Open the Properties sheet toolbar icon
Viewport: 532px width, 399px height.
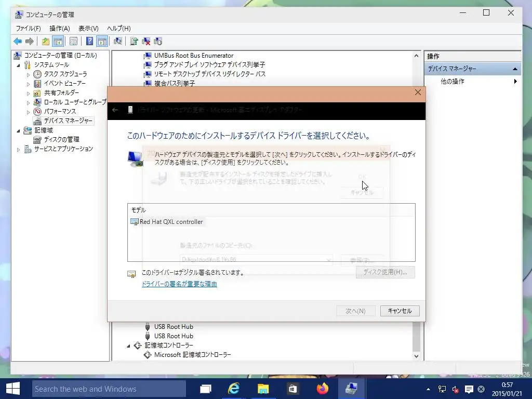[x=73, y=42]
